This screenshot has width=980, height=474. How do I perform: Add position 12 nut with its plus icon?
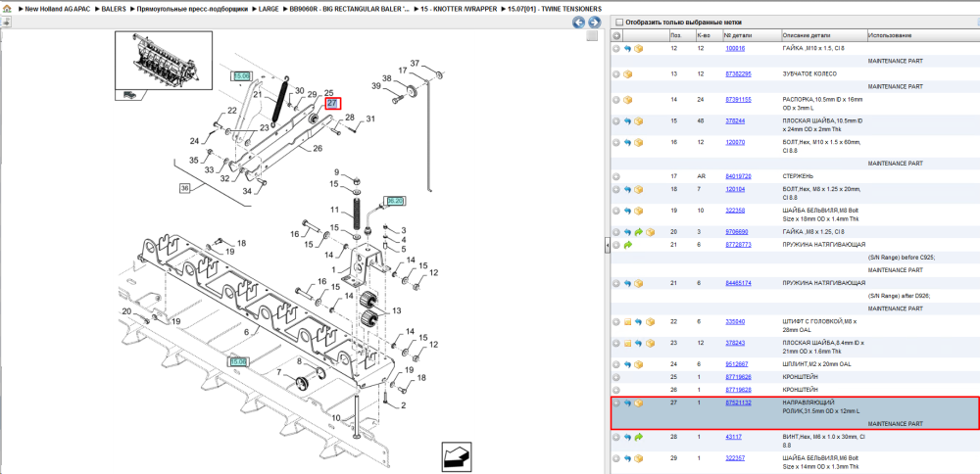click(x=616, y=49)
